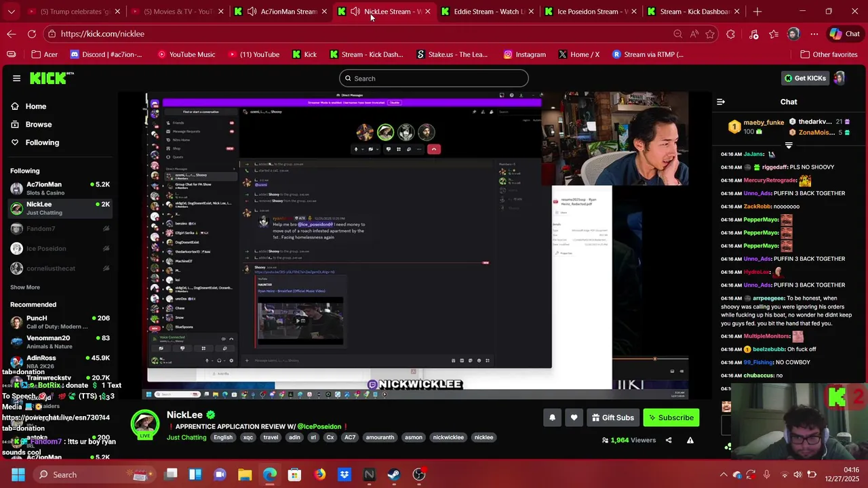Go back in browser history

tap(12, 34)
